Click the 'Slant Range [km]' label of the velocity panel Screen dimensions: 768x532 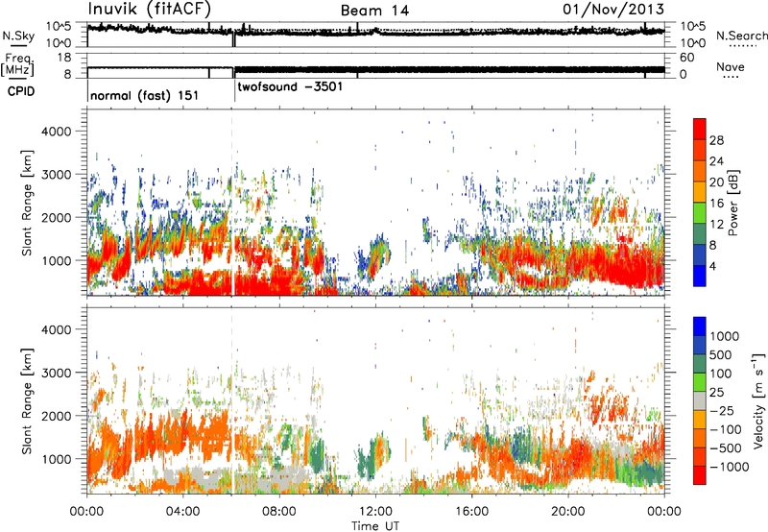pos(27,401)
